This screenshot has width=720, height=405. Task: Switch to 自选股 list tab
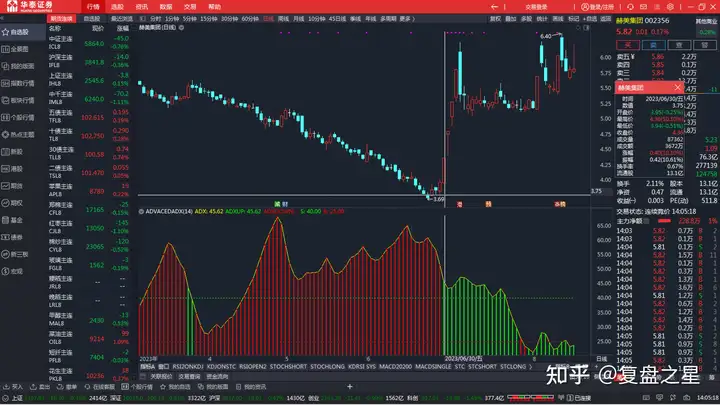(x=92, y=19)
